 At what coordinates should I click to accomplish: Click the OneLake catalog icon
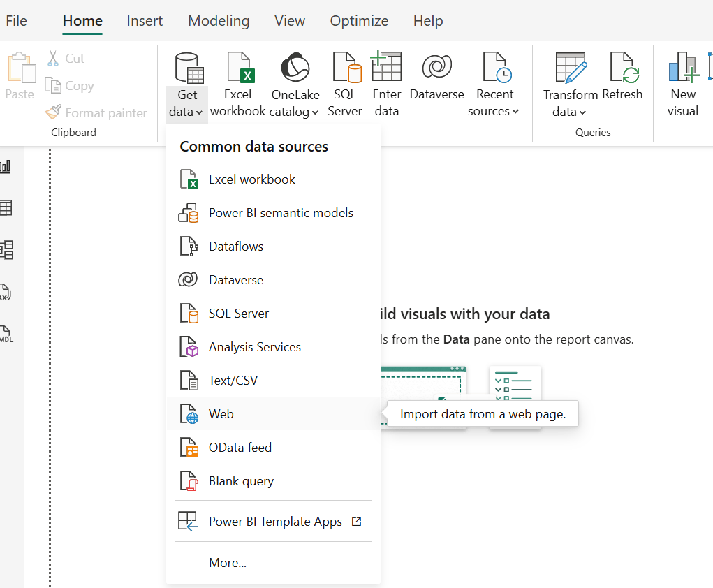coord(295,67)
